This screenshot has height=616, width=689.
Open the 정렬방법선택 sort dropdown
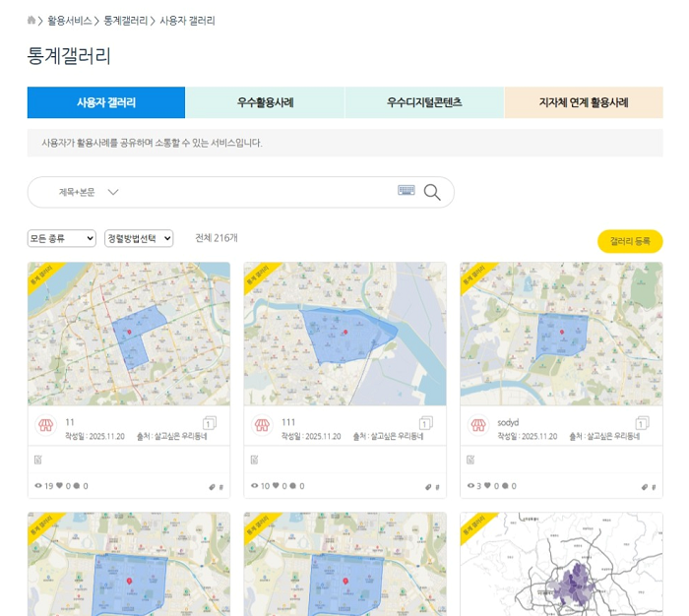click(x=139, y=238)
